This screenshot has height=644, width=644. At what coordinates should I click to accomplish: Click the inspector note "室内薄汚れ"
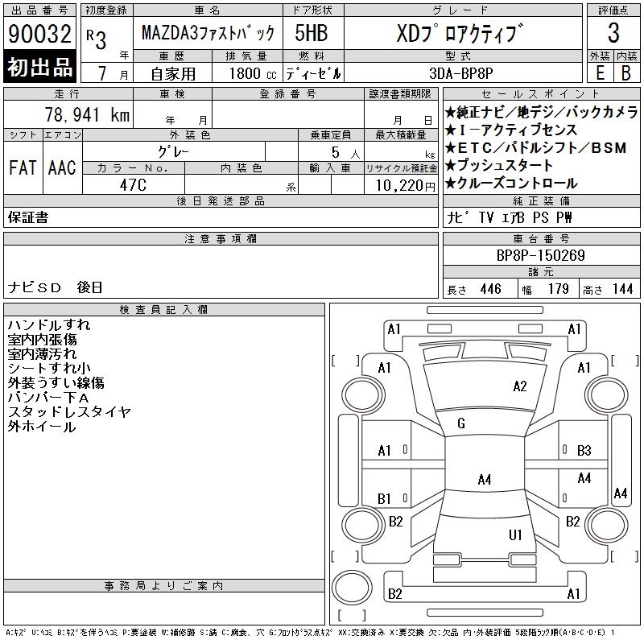(42, 353)
